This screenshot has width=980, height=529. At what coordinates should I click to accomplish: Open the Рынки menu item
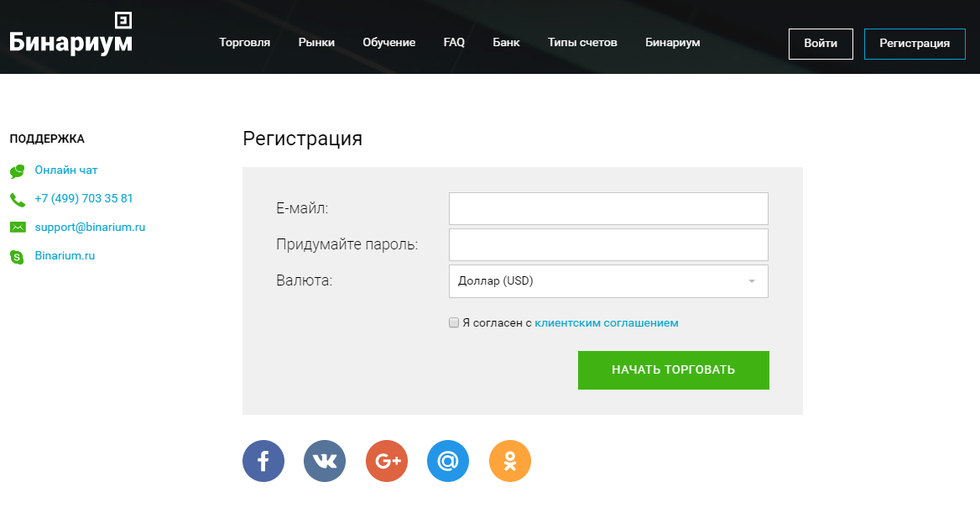(316, 43)
